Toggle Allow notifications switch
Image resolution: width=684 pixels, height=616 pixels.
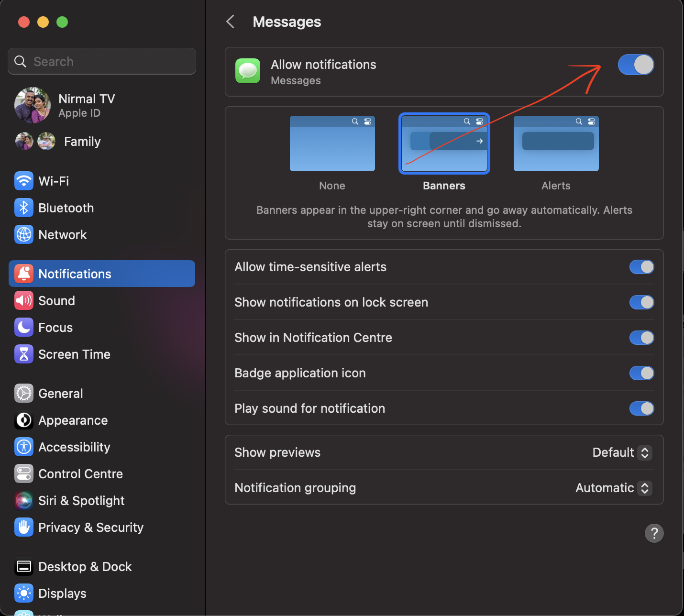point(636,65)
